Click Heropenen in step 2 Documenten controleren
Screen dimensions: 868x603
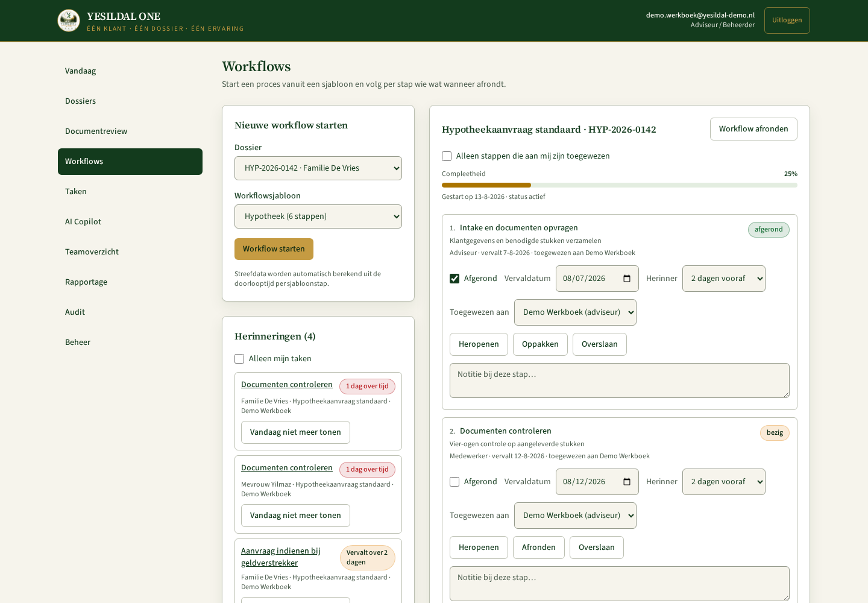point(479,548)
